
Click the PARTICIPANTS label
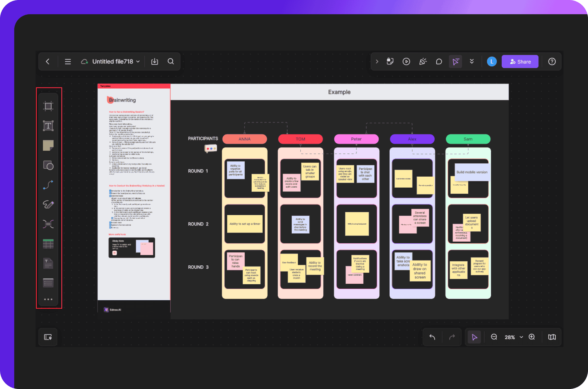203,138
